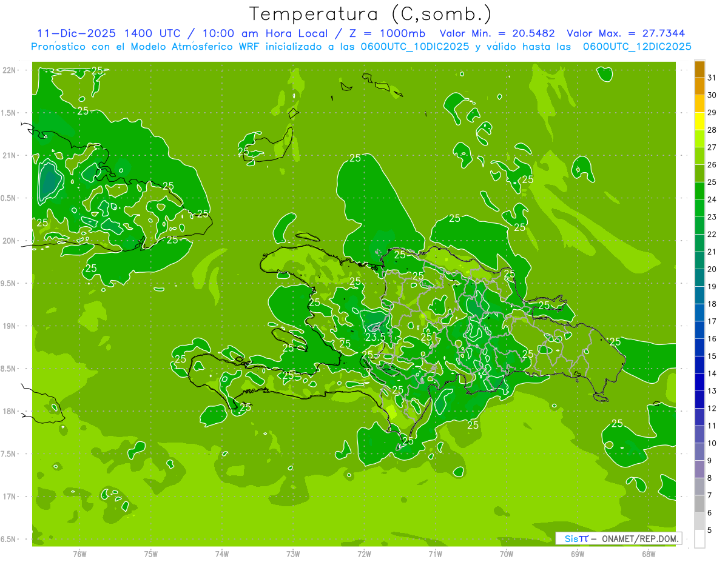Screen dimensions: 728x562
Task: Click the color bar value "20"
Action: [712, 269]
